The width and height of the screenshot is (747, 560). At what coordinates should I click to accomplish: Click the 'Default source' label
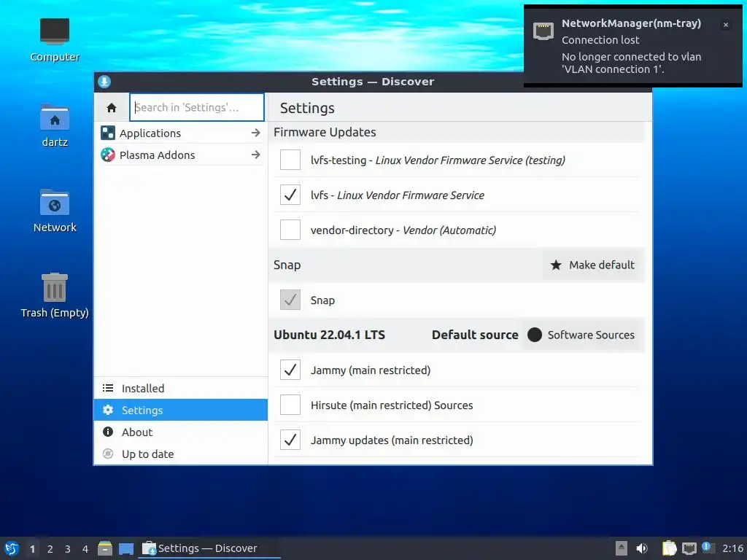(475, 335)
